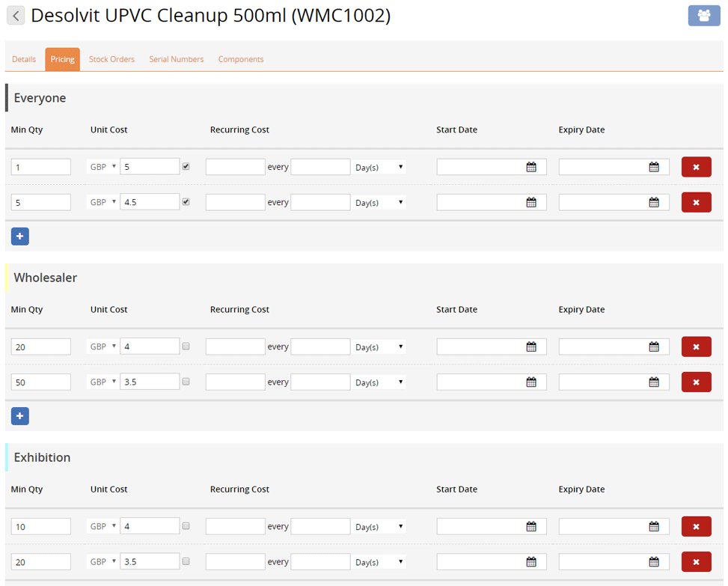Image resolution: width=728 pixels, height=586 pixels.
Task: Edit Min Qty field showing 50 under Wholesaler
Action: 41,382
